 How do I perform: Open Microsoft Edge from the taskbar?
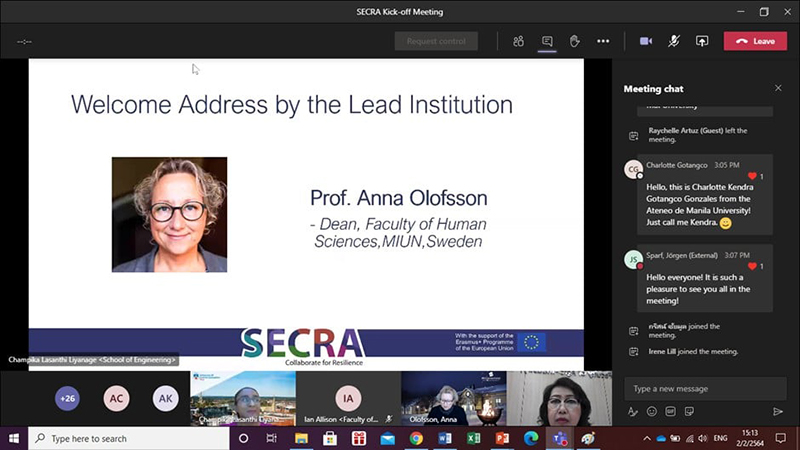pyautogui.click(x=531, y=438)
